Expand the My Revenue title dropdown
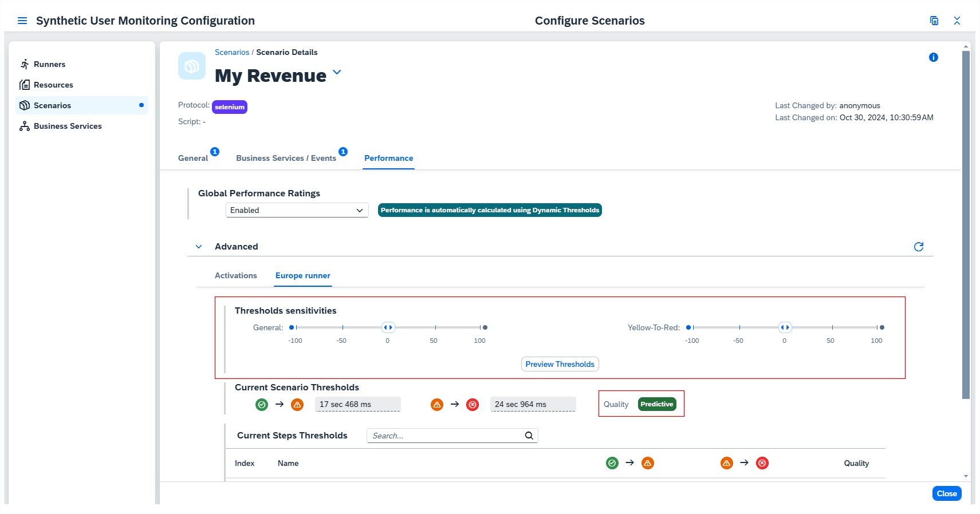Screen dimensions: 980x514 pos(337,72)
